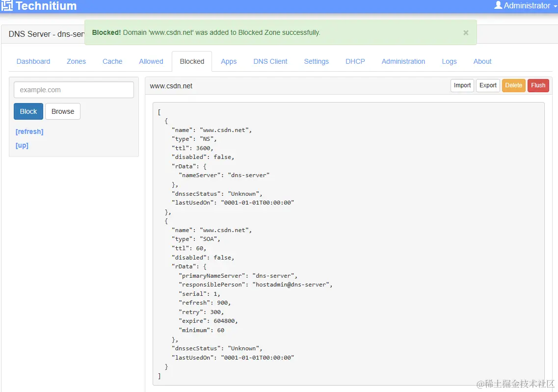Viewport: 558px width, 392px height.
Task: Go to the Cache tab
Action: tap(112, 61)
